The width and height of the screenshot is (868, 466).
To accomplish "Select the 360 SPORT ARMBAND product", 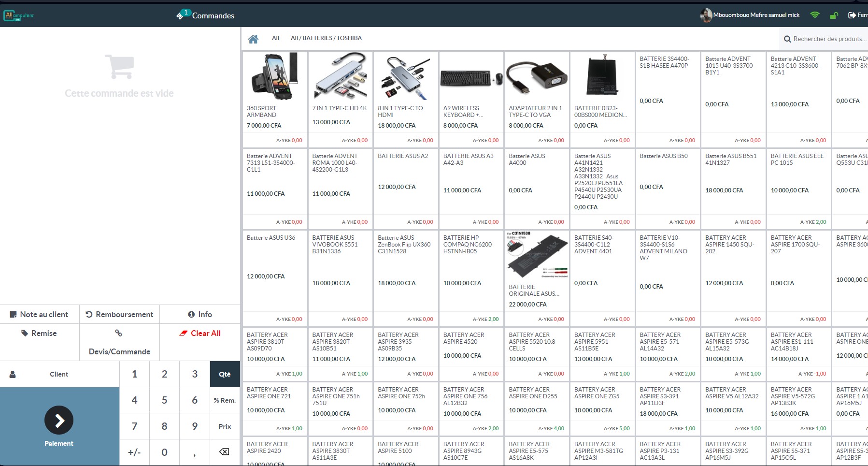I will point(274,99).
